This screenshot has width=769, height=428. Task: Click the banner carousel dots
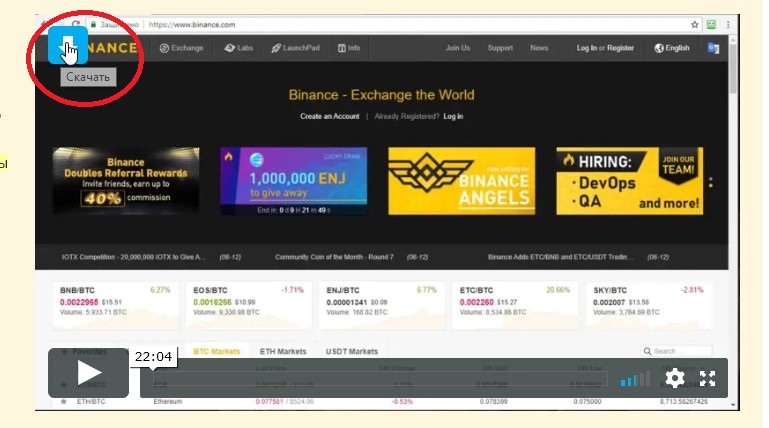(x=711, y=182)
